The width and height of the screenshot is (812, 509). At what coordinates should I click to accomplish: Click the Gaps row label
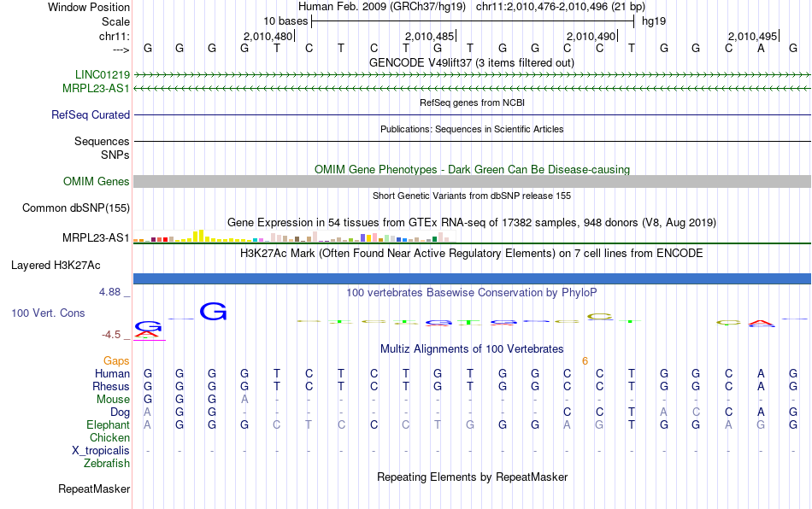[x=116, y=361]
